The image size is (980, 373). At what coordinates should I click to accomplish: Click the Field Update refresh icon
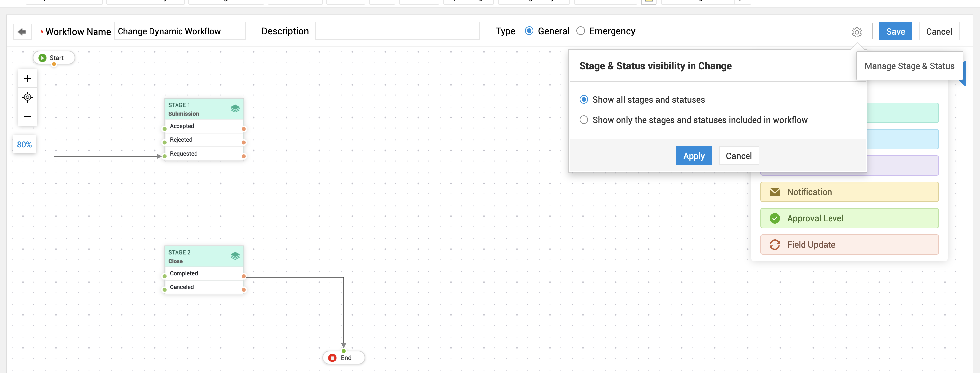775,245
